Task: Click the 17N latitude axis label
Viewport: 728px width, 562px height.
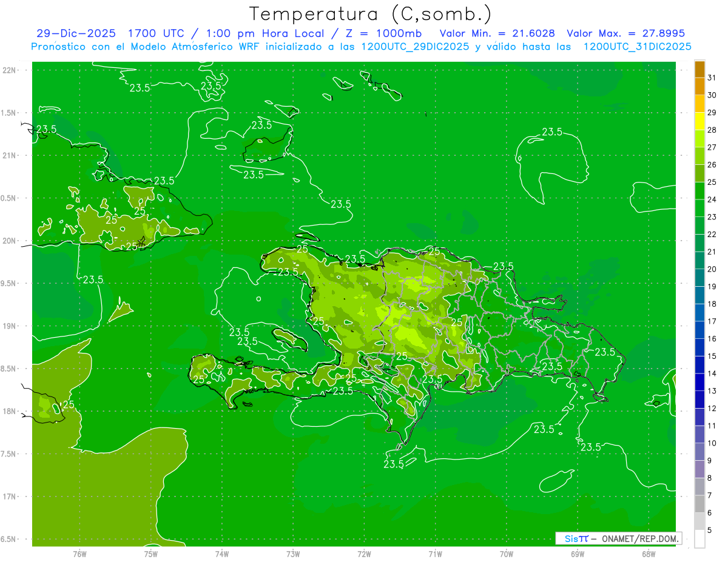Action: coord(8,497)
